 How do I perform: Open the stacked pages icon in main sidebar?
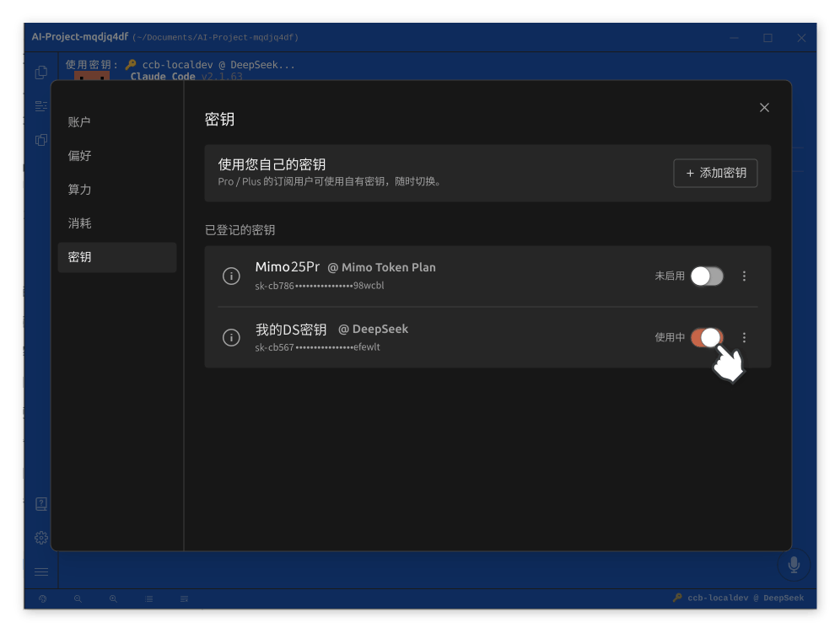tap(41, 140)
